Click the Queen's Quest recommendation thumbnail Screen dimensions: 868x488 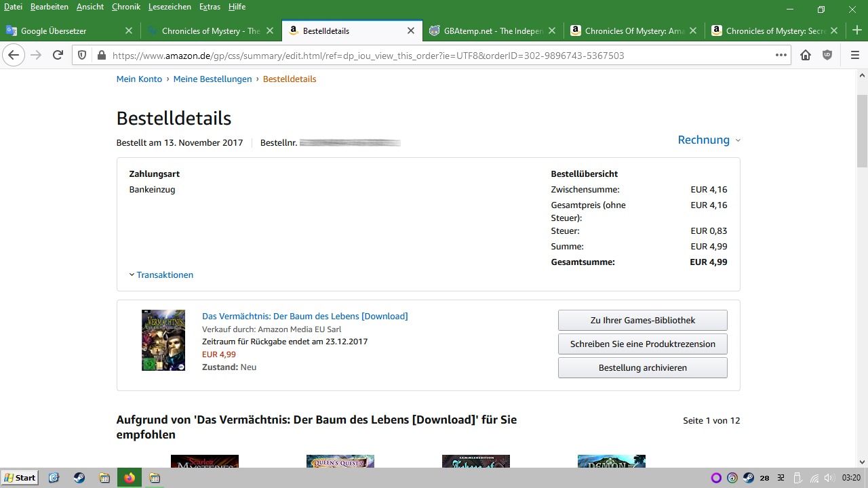tap(340, 462)
